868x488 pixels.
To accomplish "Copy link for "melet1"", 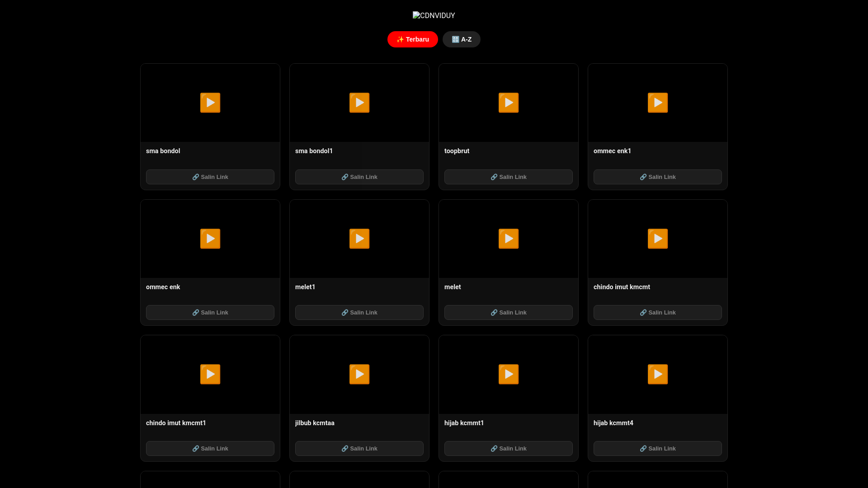I will (x=359, y=312).
